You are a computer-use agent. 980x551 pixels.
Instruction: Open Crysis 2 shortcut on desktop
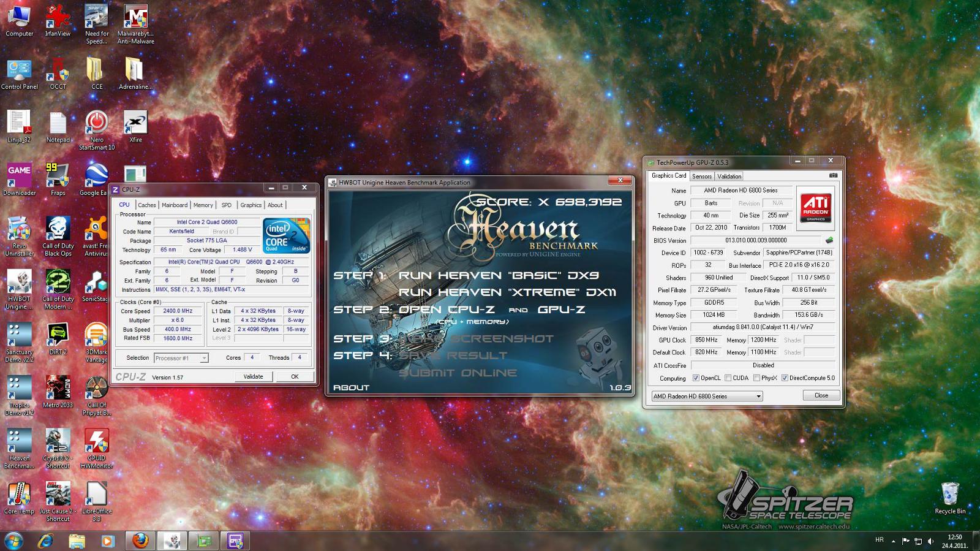(58, 448)
